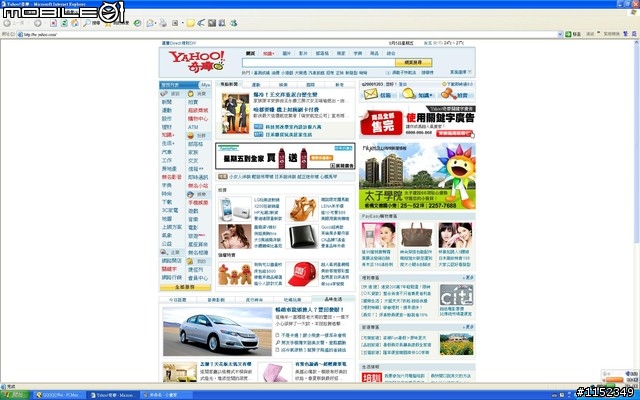
Task: Click the sunflower field thumbnail
Action: pyautogui.click(x=456, y=344)
